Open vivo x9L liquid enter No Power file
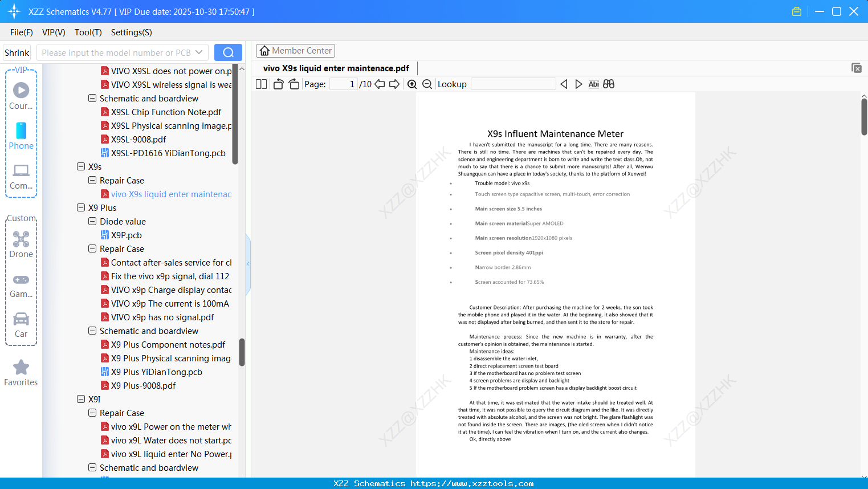Screen dimensions: 868x489 [166, 454]
